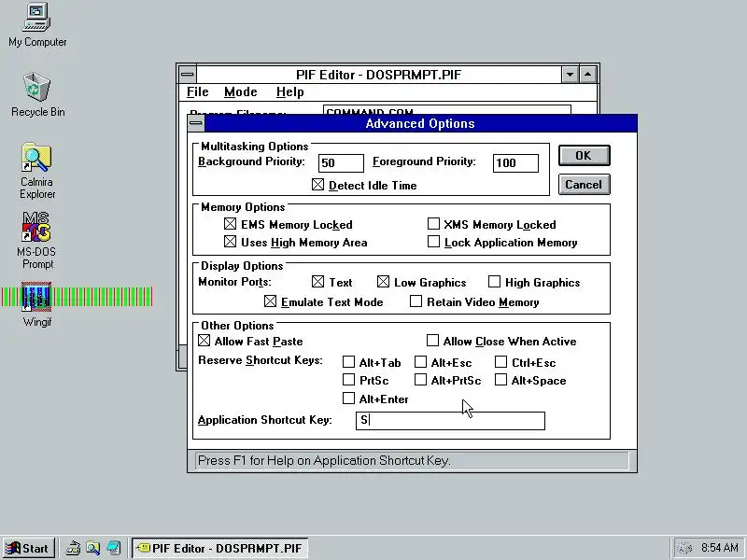
Task: Click the 8:54 AM clock
Action: tap(719, 548)
